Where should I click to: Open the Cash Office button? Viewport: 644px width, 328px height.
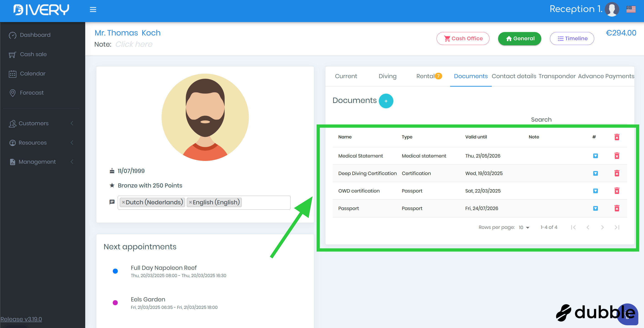[x=463, y=38]
